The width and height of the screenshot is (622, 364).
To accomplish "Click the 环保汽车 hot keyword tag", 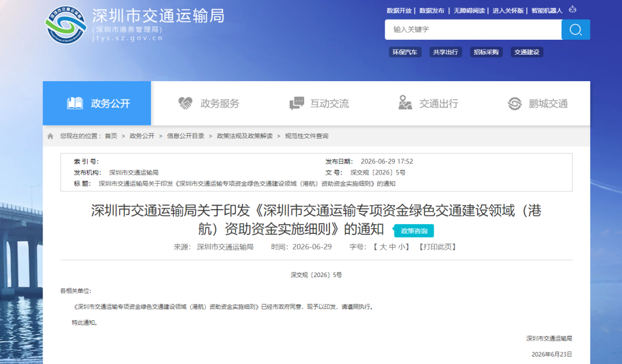I will (405, 52).
